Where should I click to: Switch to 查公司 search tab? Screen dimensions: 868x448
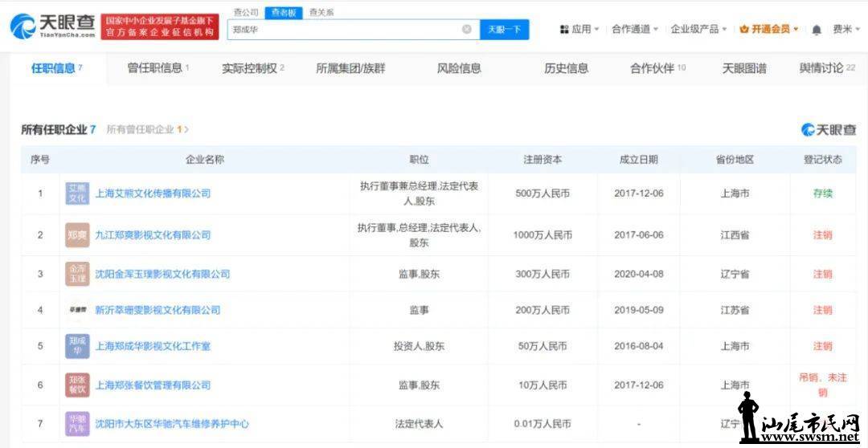[246, 12]
